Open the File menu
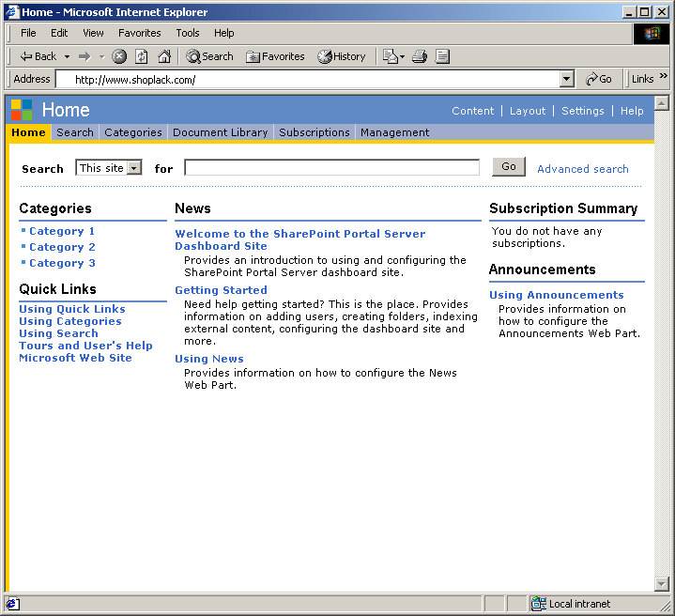 pyautogui.click(x=28, y=33)
